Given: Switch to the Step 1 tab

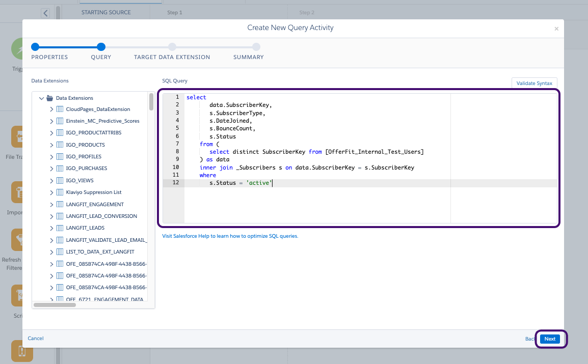Looking at the screenshot, I should (175, 12).
